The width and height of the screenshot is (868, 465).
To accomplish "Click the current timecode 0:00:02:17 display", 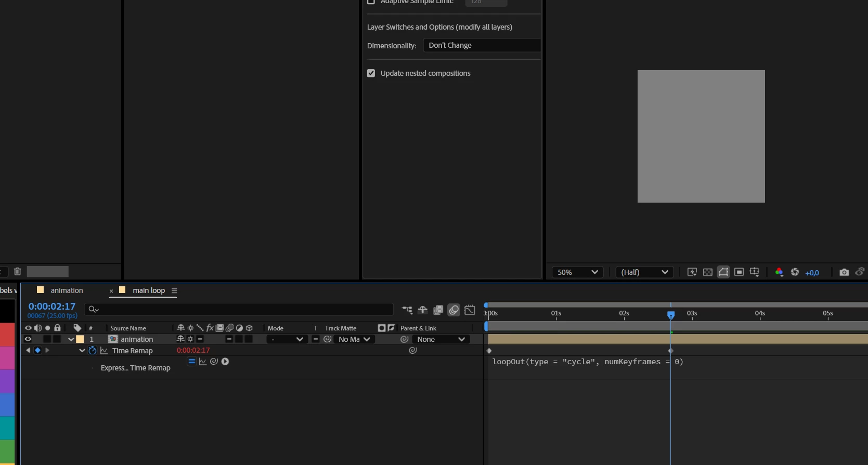I will 52,307.
